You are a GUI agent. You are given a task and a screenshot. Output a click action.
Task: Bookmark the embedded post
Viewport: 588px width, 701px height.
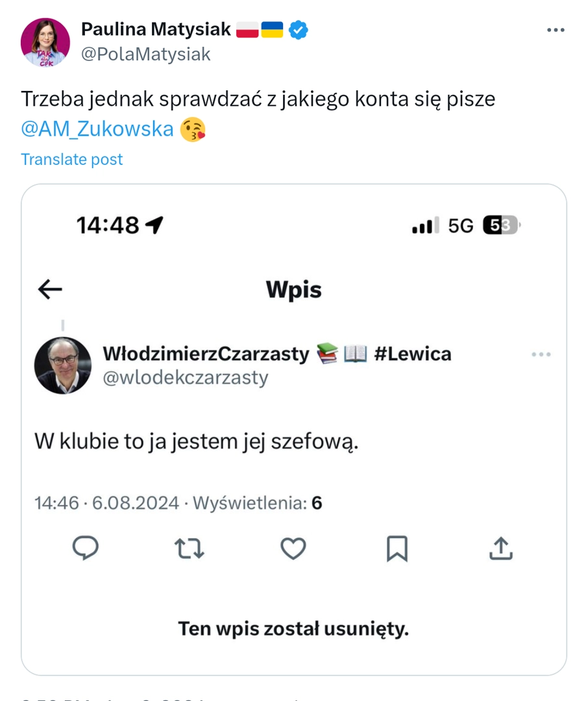[397, 548]
